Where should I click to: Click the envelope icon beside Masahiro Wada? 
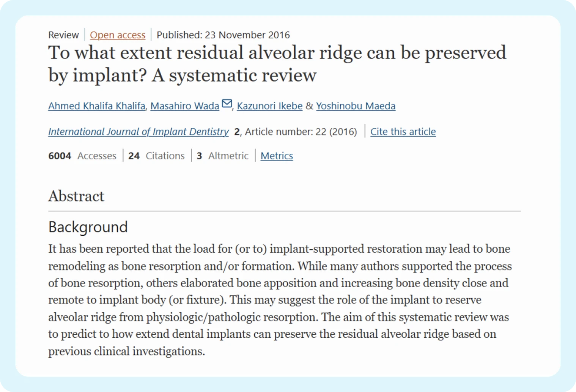click(x=227, y=103)
